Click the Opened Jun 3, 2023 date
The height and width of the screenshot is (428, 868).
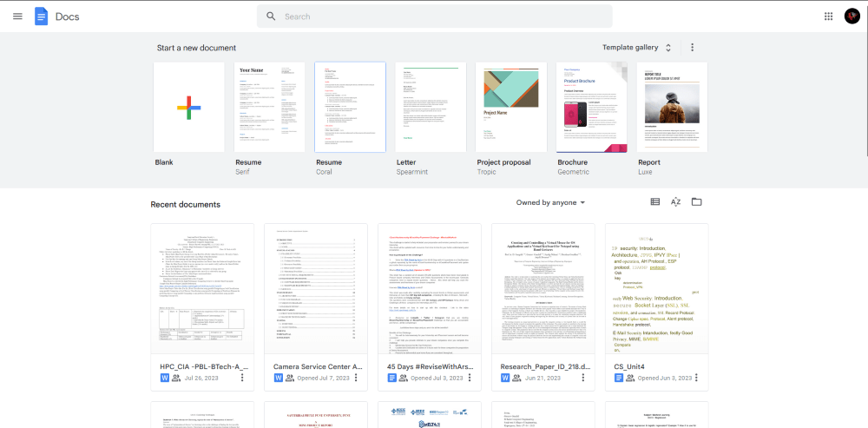664,379
